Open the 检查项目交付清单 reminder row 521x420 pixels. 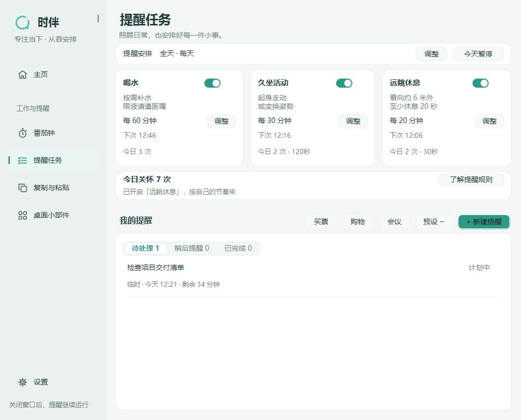click(x=313, y=276)
